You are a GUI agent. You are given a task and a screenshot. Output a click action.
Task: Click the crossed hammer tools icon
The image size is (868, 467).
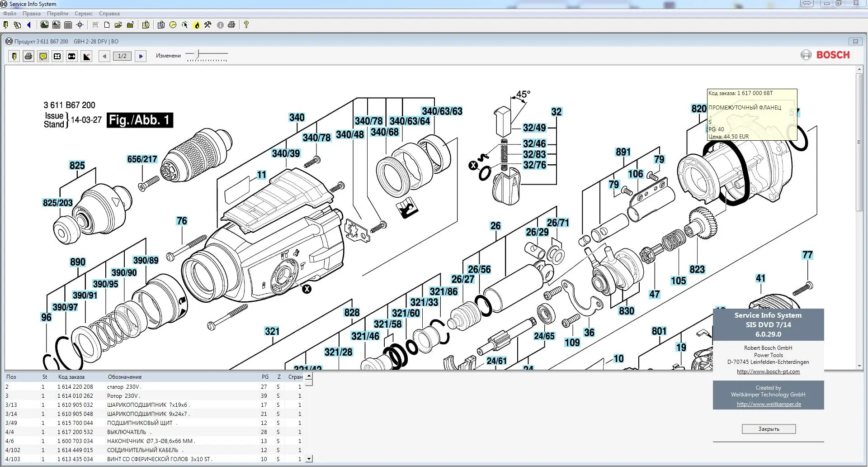pos(208,25)
